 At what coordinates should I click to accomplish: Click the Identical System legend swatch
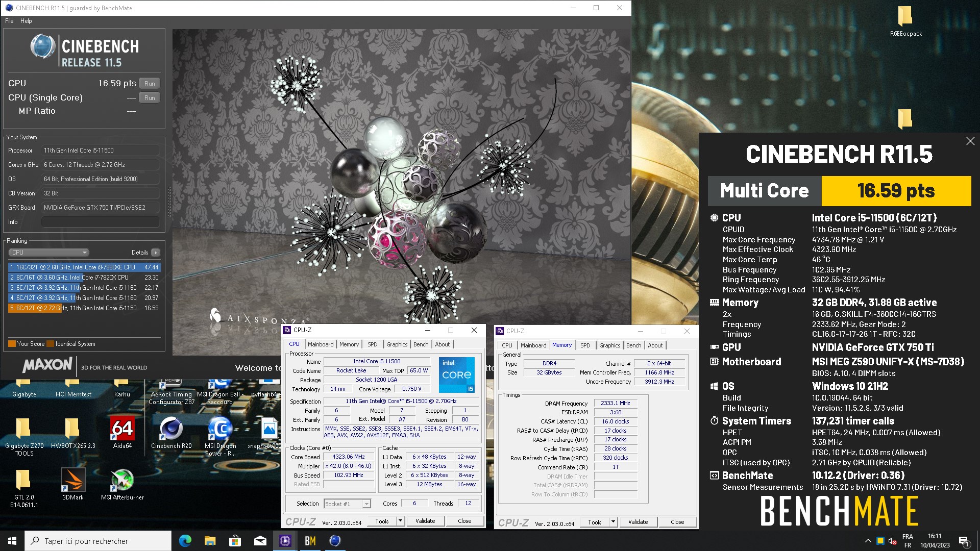[50, 344]
